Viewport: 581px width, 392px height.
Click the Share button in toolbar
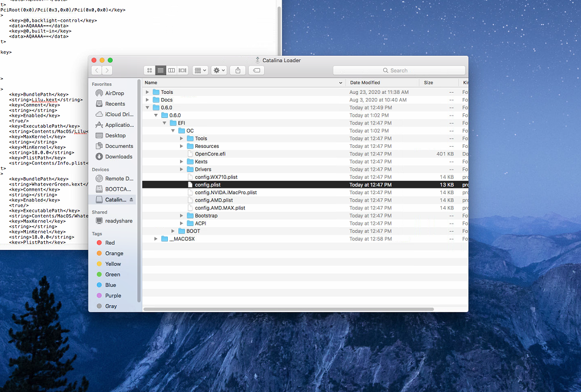tap(238, 70)
